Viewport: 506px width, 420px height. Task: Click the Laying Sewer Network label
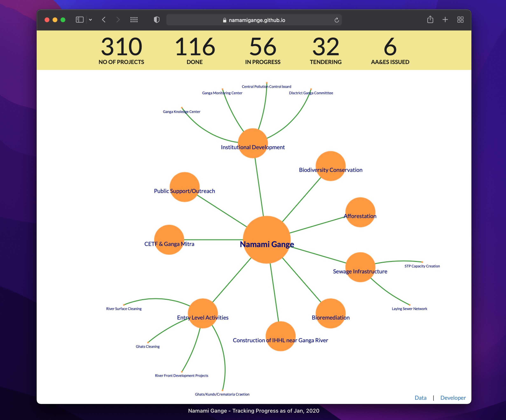409,309
